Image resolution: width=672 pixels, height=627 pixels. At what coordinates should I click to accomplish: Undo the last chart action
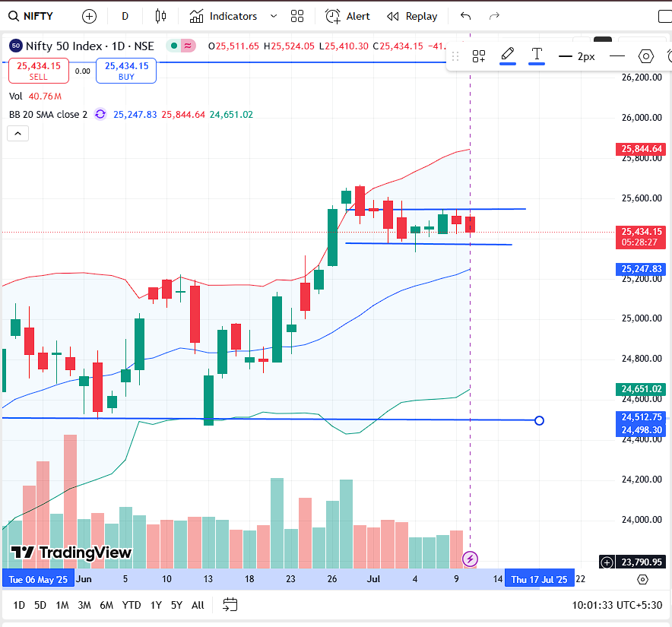[x=466, y=16]
